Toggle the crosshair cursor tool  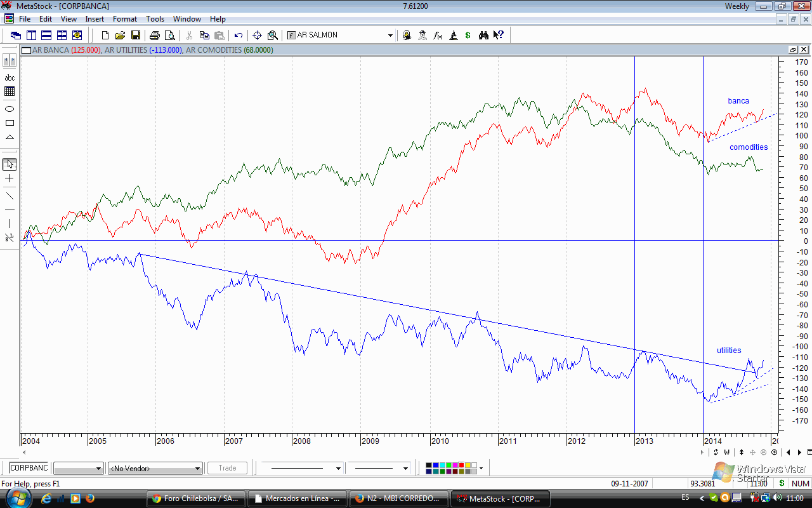(10, 179)
